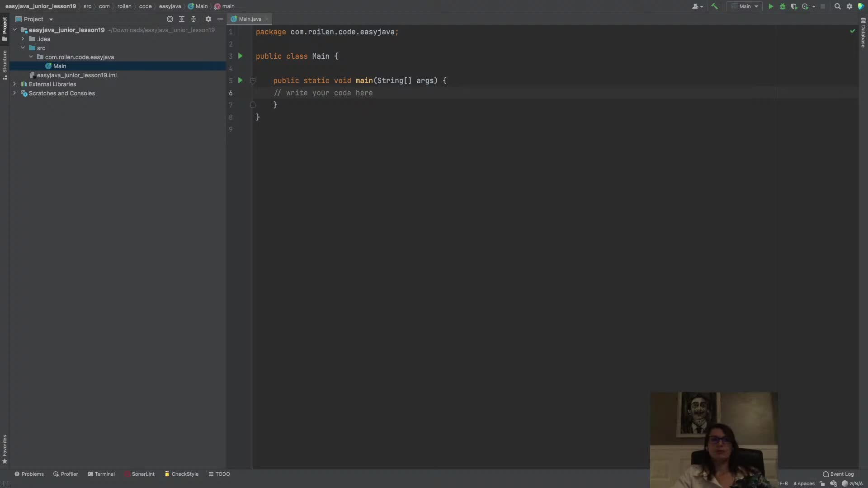Image resolution: width=868 pixels, height=488 pixels.
Task: Open Project panel options gear
Action: click(x=208, y=19)
